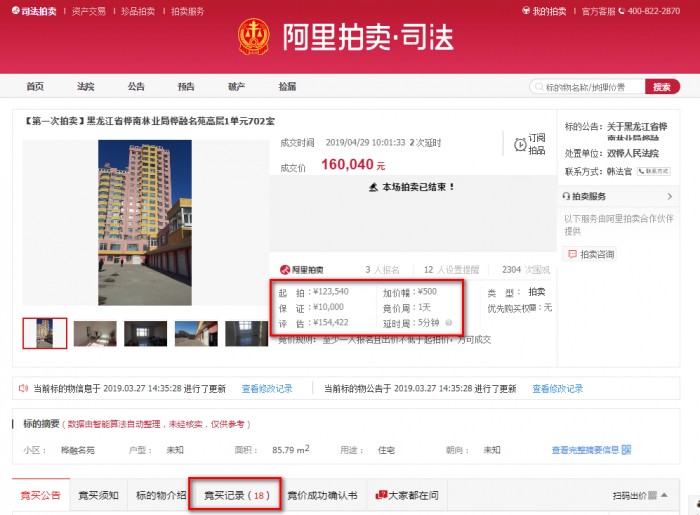700x515 pixels.
Task: Open 标的公告 notice link
Action: point(637,132)
